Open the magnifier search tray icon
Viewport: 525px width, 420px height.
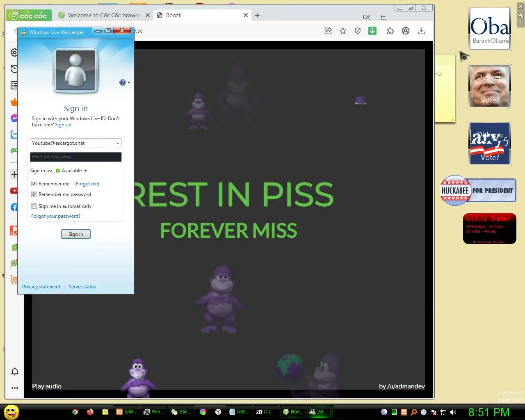tap(414, 412)
